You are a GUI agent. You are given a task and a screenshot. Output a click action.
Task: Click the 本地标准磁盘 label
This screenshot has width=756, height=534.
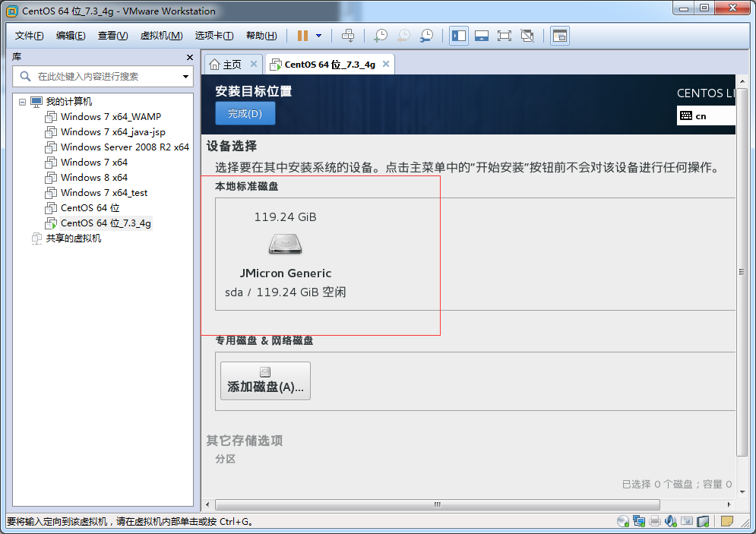point(247,186)
